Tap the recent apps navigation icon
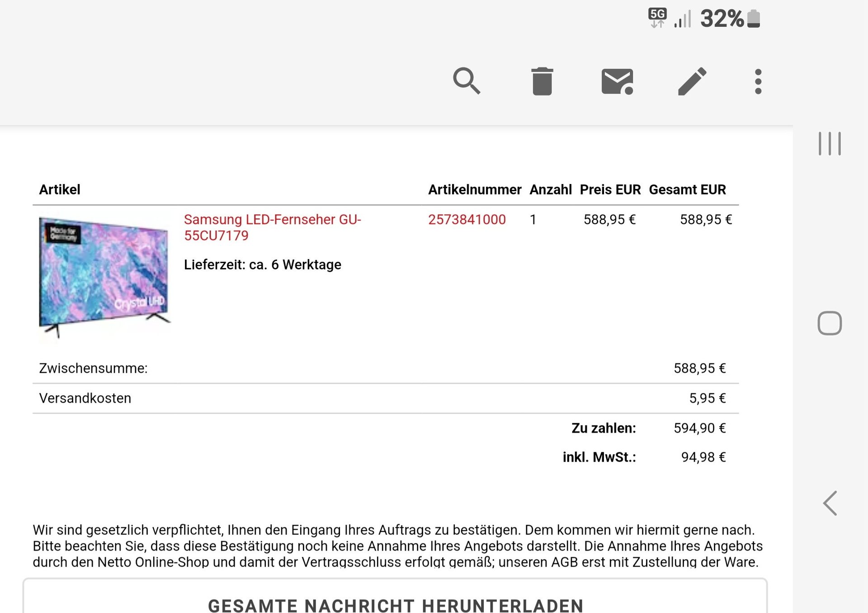Viewport: 868px width, 613px height. coord(830,144)
